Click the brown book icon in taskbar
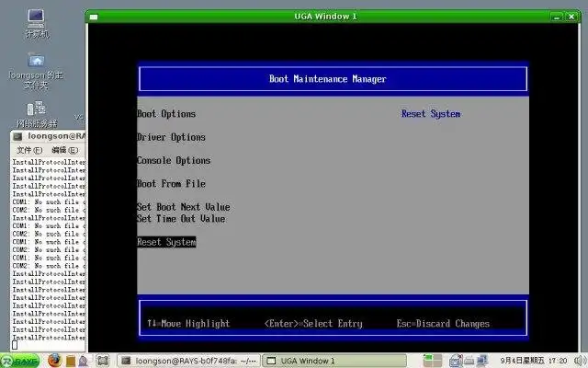 71,361
